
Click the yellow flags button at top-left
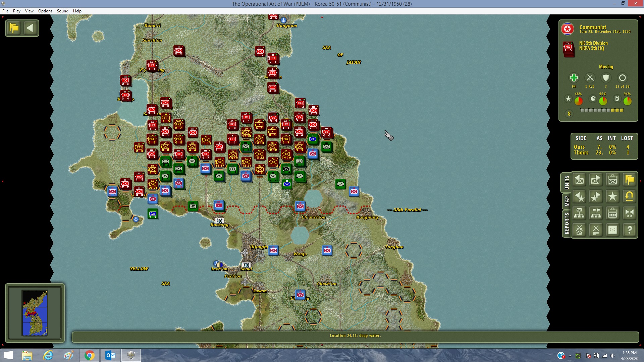click(14, 28)
